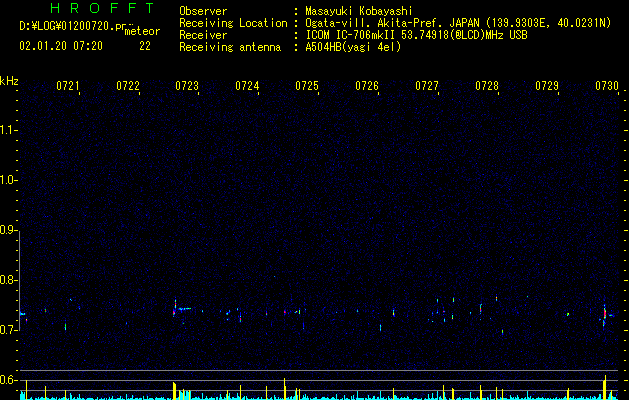Click the Observer label
This screenshot has width=629, height=400.
[203, 11]
